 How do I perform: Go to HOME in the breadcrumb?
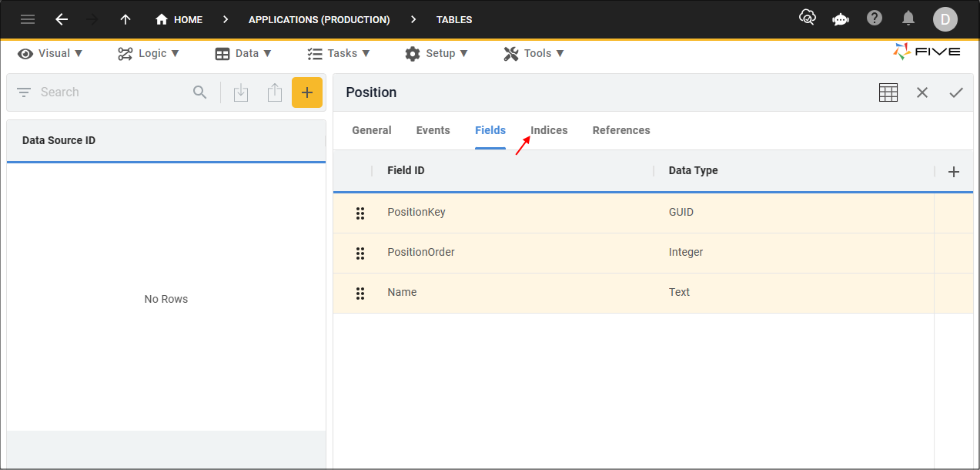click(179, 19)
